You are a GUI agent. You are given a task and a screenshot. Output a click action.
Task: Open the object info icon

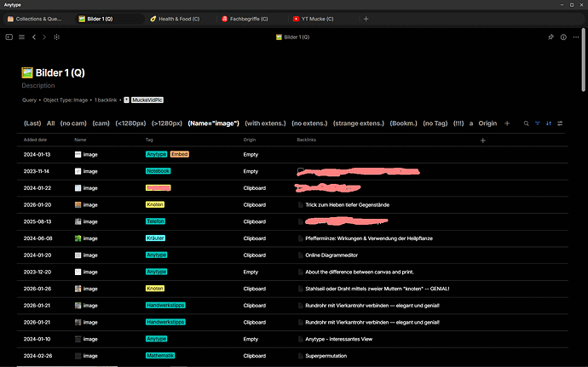(563, 37)
